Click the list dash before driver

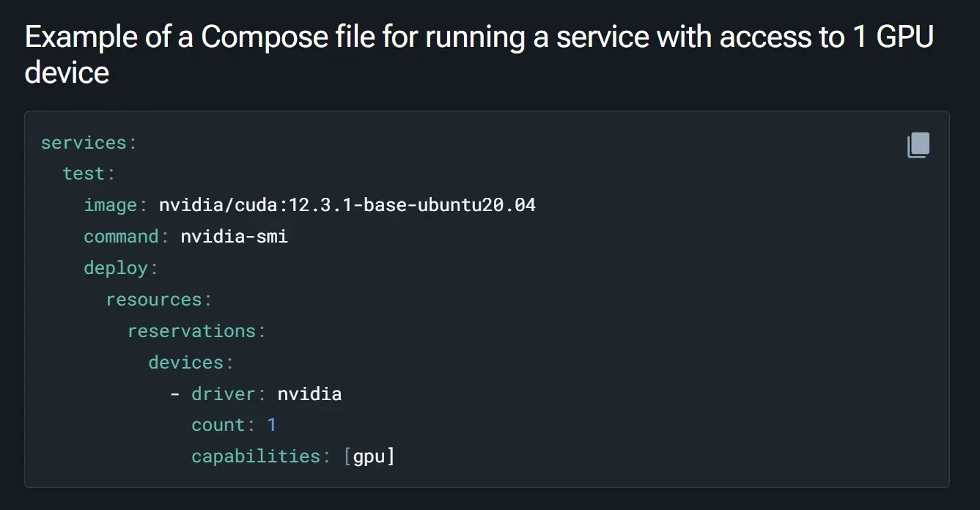[174, 394]
